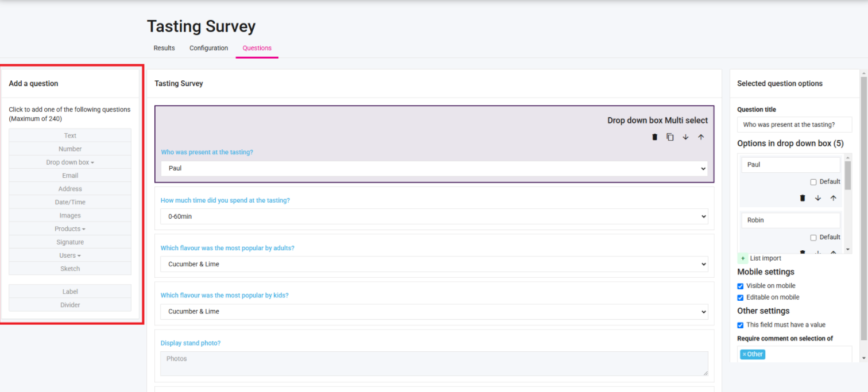Duplicate the selected question with copy icon
The image size is (868, 392).
(670, 137)
